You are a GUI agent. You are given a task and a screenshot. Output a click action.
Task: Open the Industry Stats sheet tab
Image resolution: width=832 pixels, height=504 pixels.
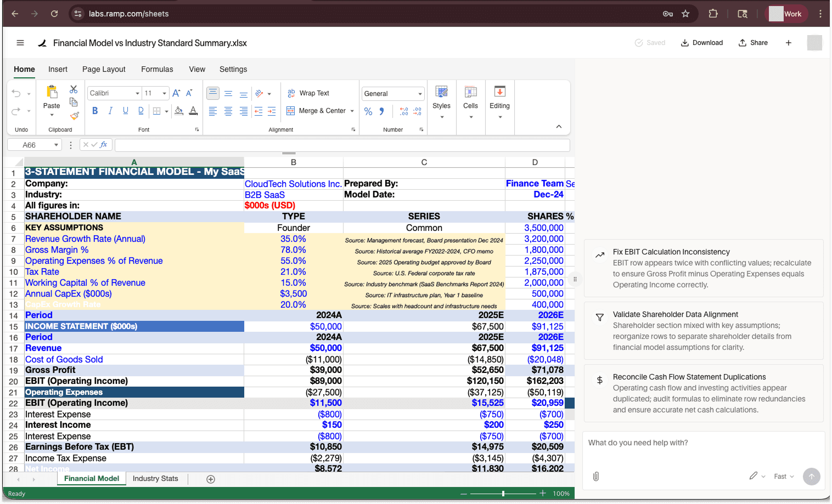pyautogui.click(x=155, y=478)
